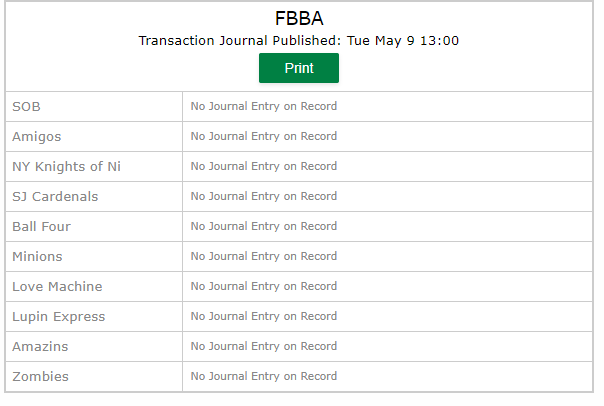Click the green Print button
The width and height of the screenshot is (604, 406).
pos(299,68)
